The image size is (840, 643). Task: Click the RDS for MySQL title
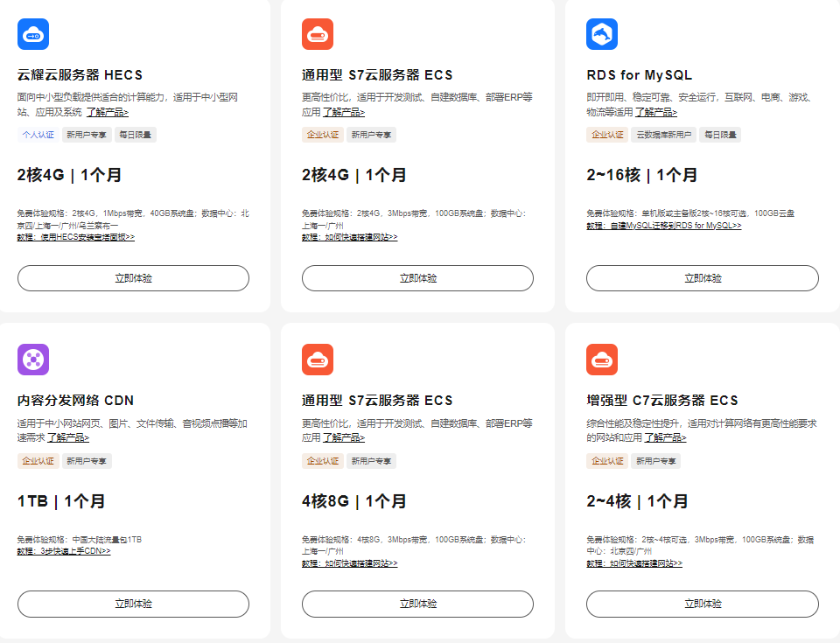tap(639, 75)
